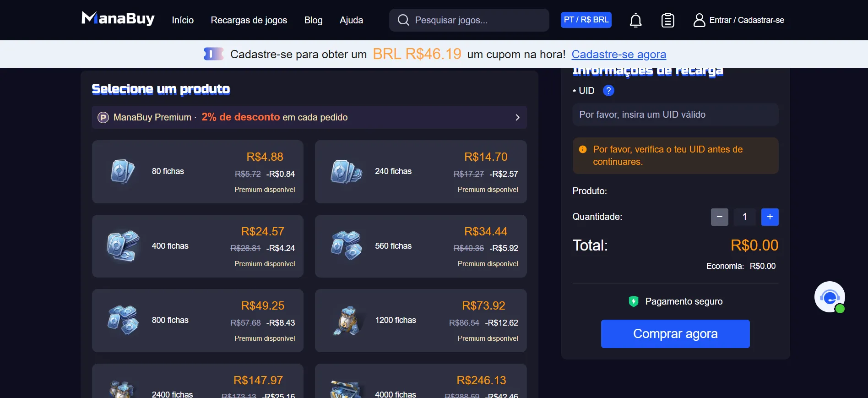Decrease quantity with minus button

720,217
